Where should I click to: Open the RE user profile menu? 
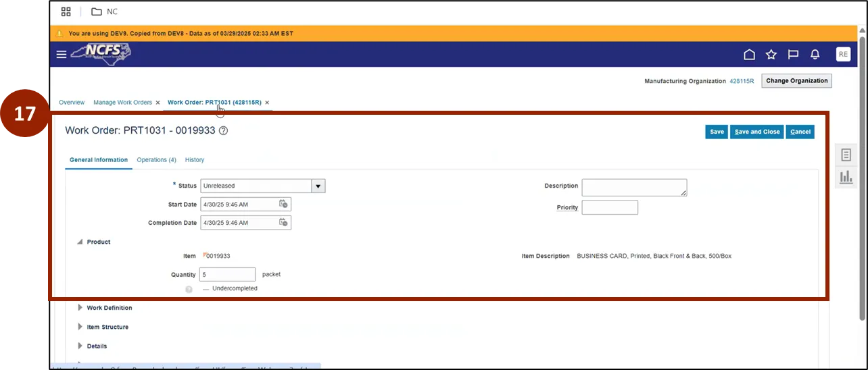(x=843, y=55)
